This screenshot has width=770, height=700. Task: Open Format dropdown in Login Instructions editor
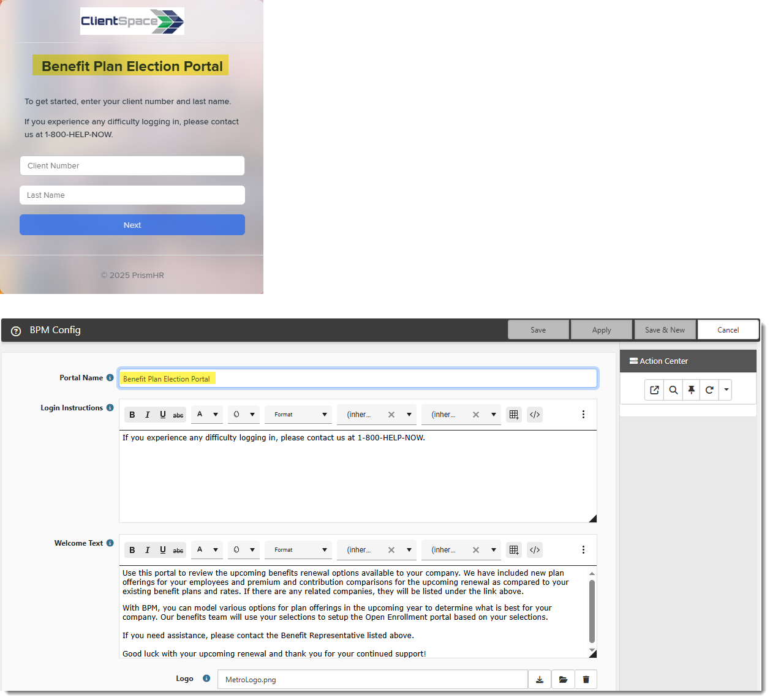coord(299,415)
